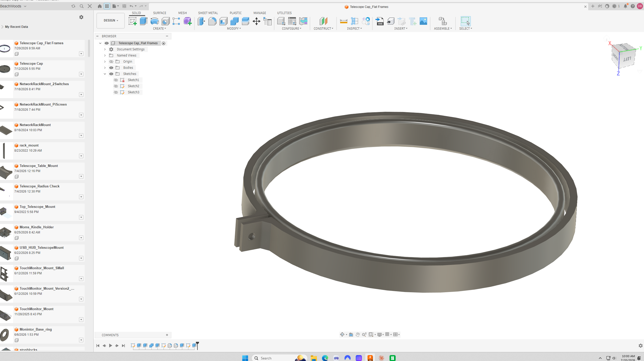
Task: Select the Offset Plane construct icon
Action: [x=323, y=21]
